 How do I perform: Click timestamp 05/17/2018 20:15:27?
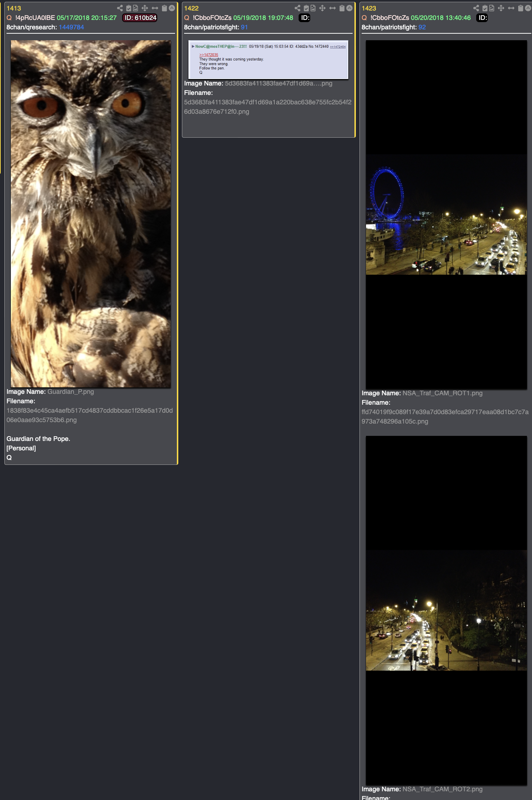pyautogui.click(x=87, y=18)
